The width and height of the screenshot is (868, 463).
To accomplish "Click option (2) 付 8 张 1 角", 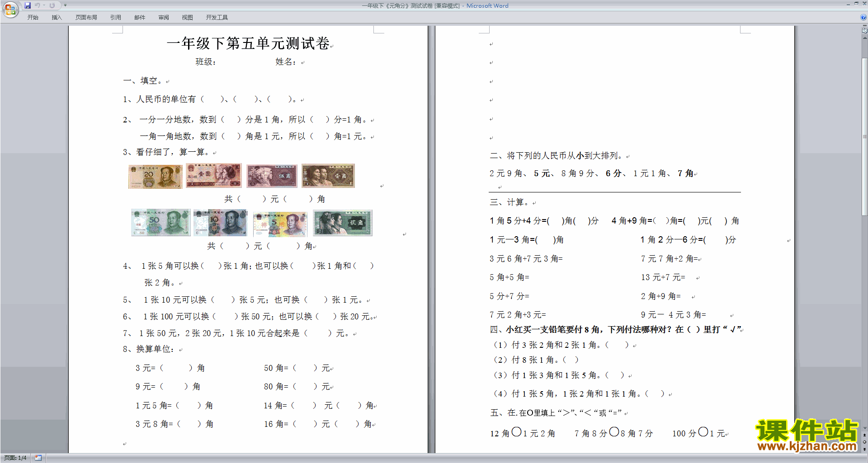I will [536, 360].
